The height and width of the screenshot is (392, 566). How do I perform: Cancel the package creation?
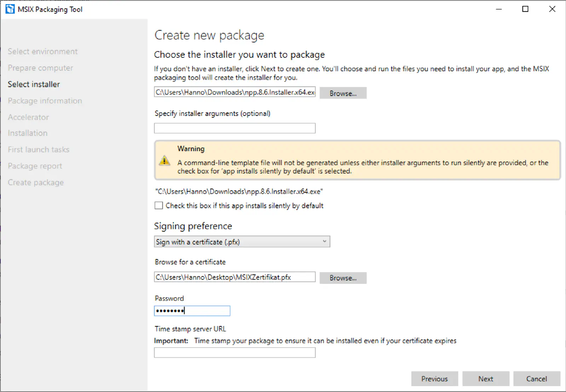[x=537, y=379]
